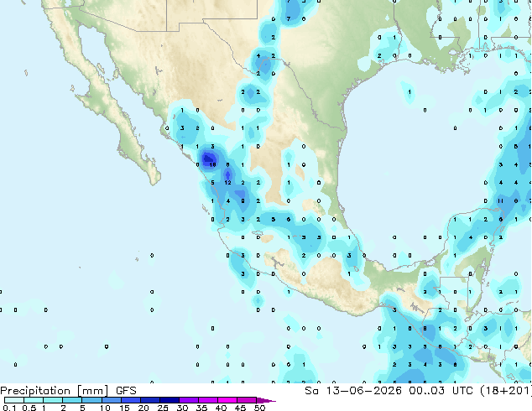The image size is (532, 411).
Task: Click the legend label "25"
Action: 163,408
